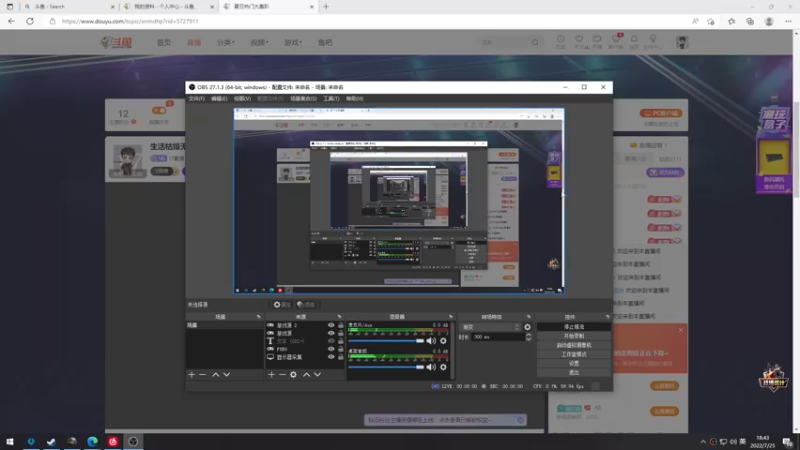800x450 pixels.
Task: Mute the 桌面音频 speaker icon
Action: pyautogui.click(x=431, y=367)
